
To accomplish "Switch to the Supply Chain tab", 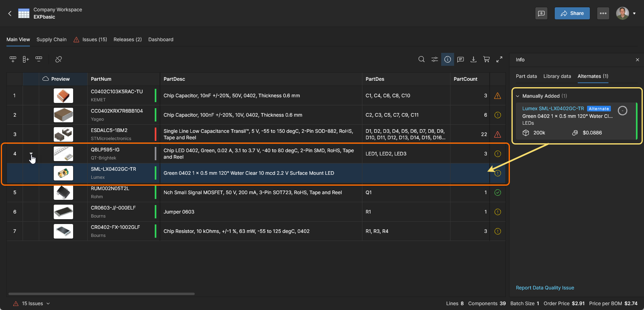I will [51, 40].
